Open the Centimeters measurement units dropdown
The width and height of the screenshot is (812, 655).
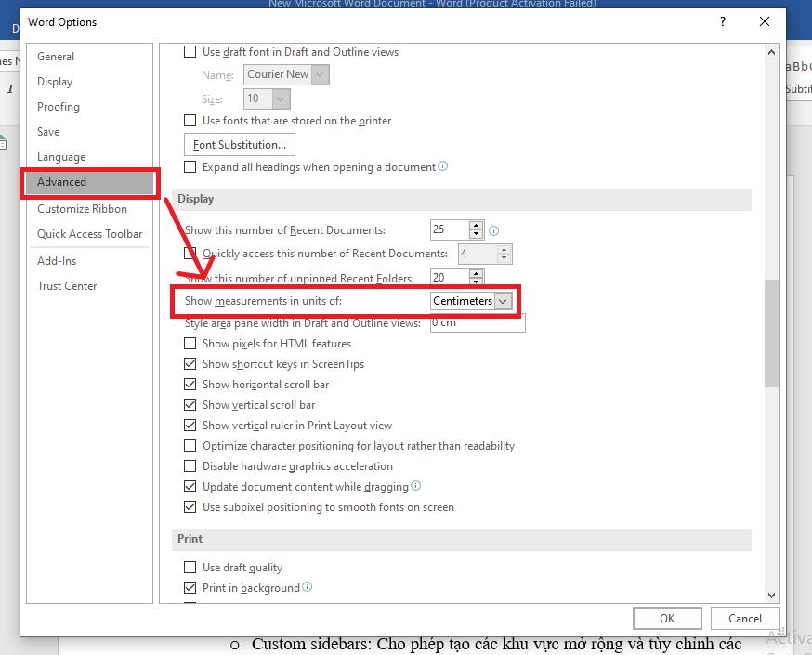503,301
